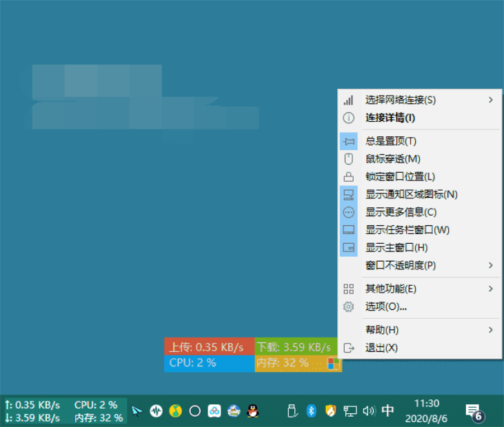The width and height of the screenshot is (504, 427).
Task: Toggle the window icon for 显示主窗口
Action: (x=348, y=247)
